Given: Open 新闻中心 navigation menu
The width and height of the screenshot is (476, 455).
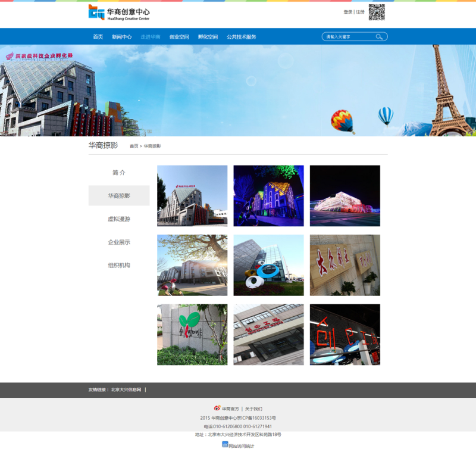Looking at the screenshot, I should 121,37.
